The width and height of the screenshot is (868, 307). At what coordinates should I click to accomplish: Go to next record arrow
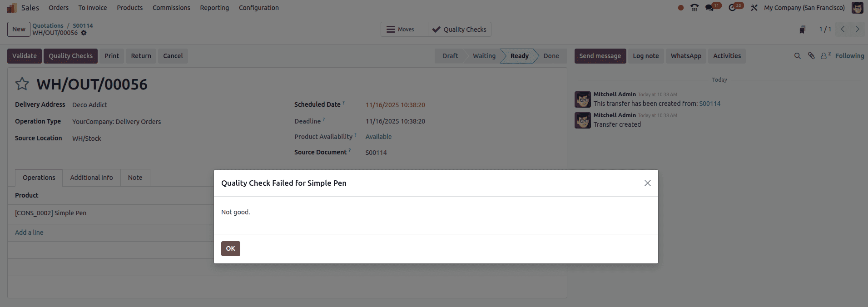click(x=858, y=29)
